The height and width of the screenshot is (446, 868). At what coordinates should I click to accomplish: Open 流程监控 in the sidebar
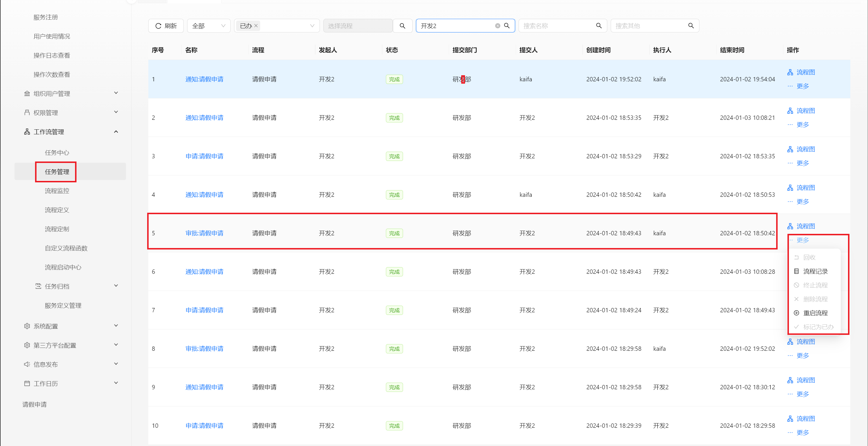click(57, 191)
